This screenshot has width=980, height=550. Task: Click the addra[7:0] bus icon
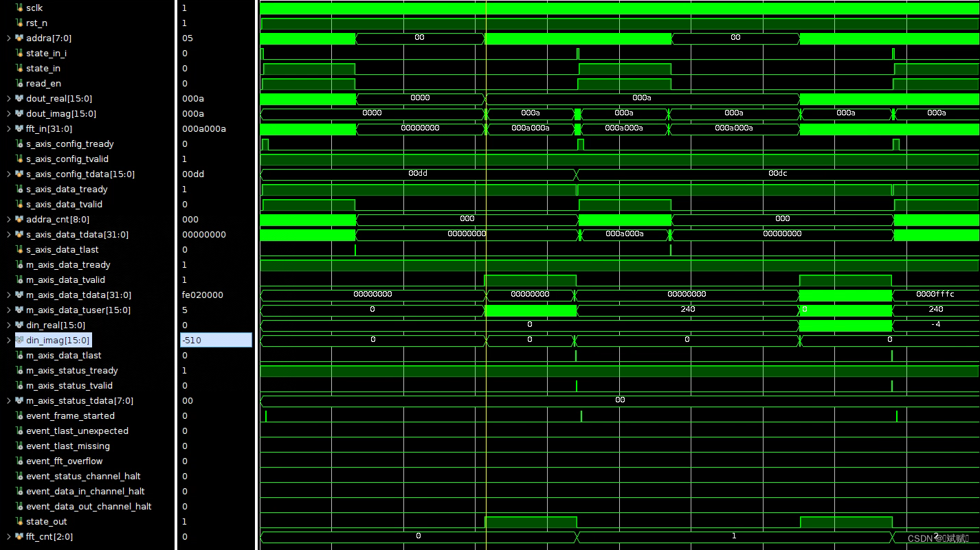pos(19,38)
